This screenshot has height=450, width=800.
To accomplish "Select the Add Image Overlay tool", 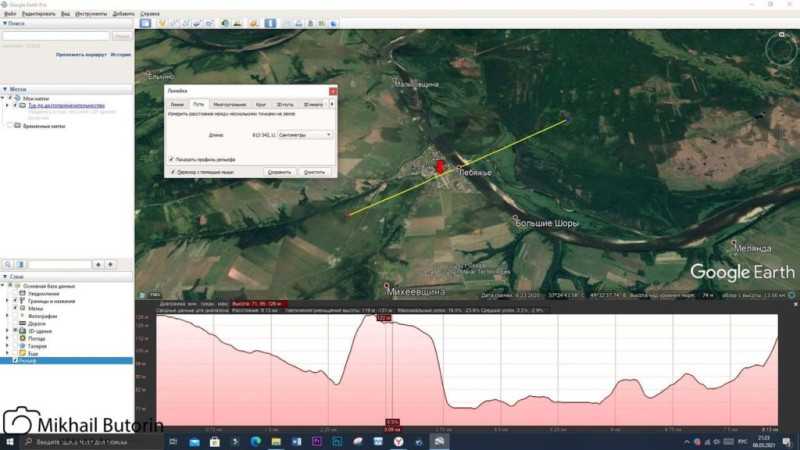I will (x=197, y=23).
